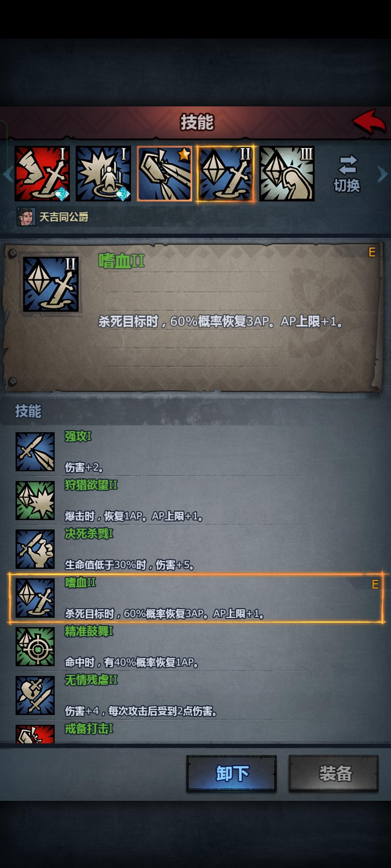The width and height of the screenshot is (391, 868).
Task: Tap the 装备 equip button
Action: point(333,774)
